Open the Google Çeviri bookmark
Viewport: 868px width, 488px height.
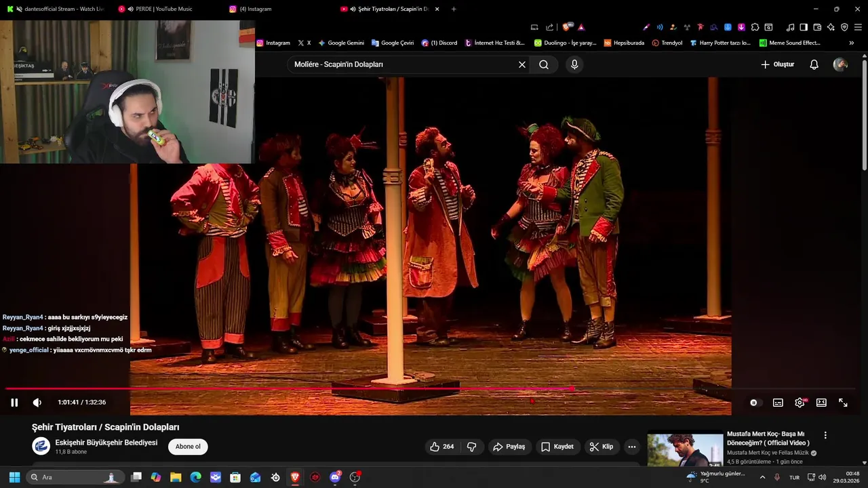click(x=393, y=43)
